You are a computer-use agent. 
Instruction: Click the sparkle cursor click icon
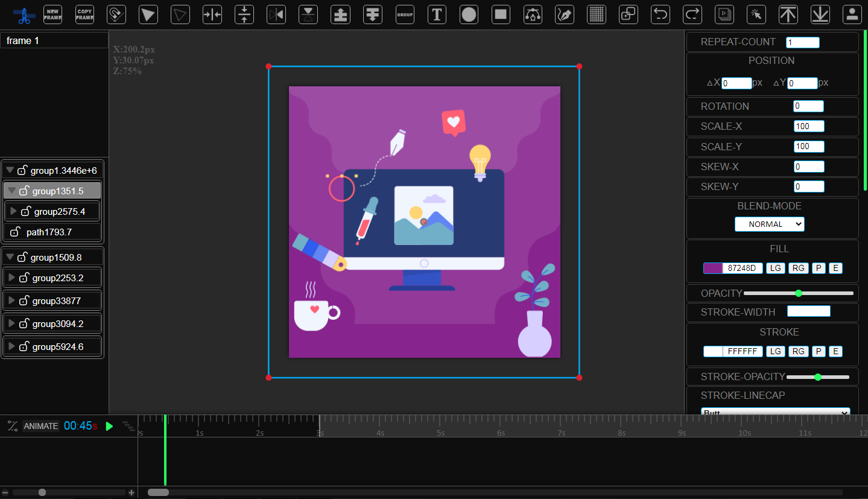click(x=756, y=14)
